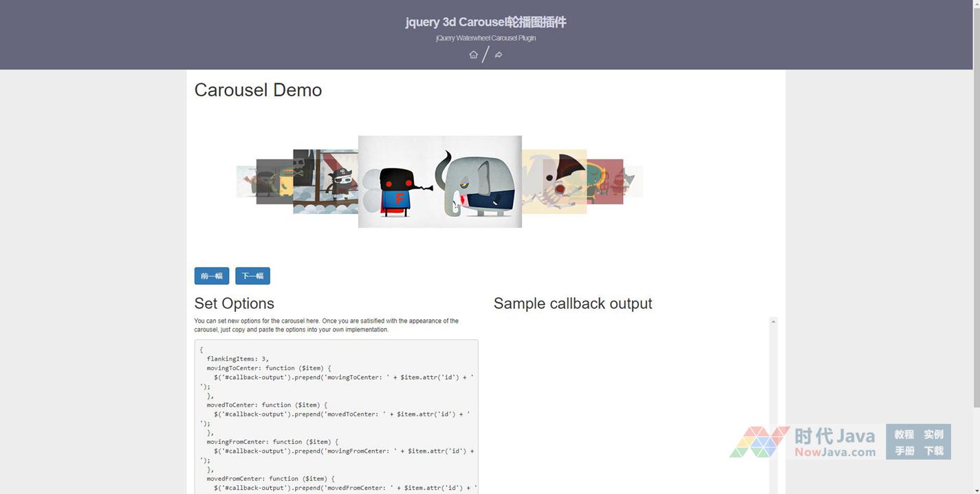The image size is (980, 494).
Task: Click the page scrollbar down arrow
Action: [x=976, y=489]
